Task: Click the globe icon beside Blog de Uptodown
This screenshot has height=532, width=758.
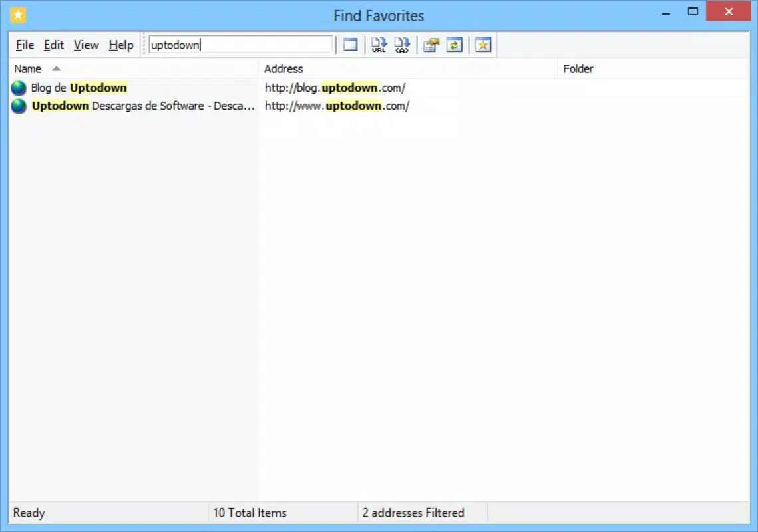Action: (x=19, y=88)
